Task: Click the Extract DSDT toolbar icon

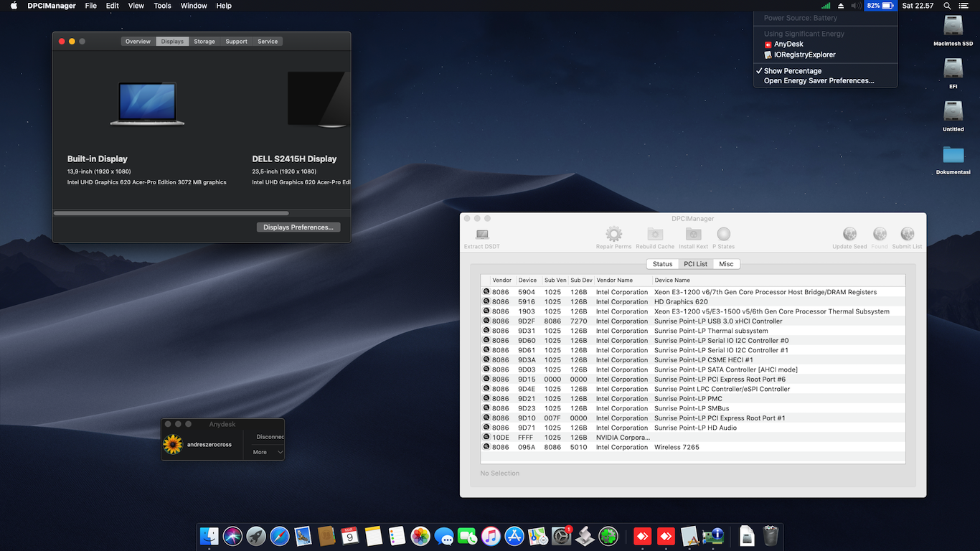Action: pos(482,235)
